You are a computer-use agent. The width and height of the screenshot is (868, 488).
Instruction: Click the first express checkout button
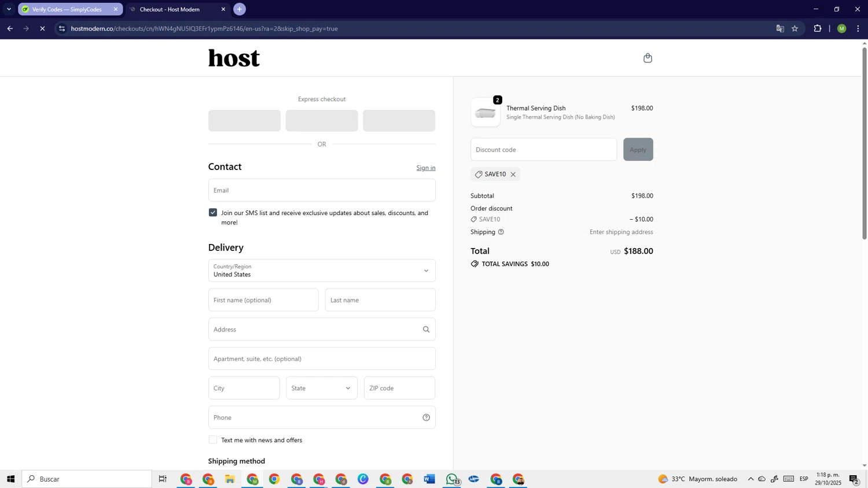244,121
